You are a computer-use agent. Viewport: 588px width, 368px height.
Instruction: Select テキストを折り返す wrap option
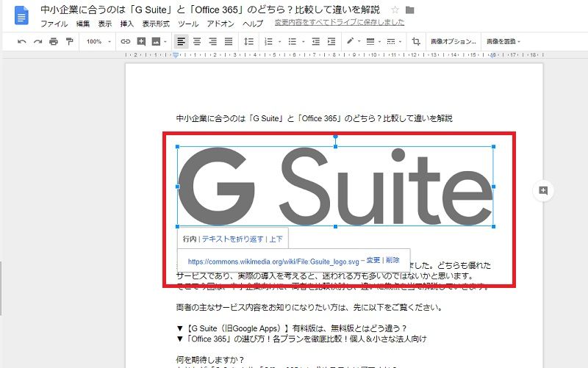point(232,239)
